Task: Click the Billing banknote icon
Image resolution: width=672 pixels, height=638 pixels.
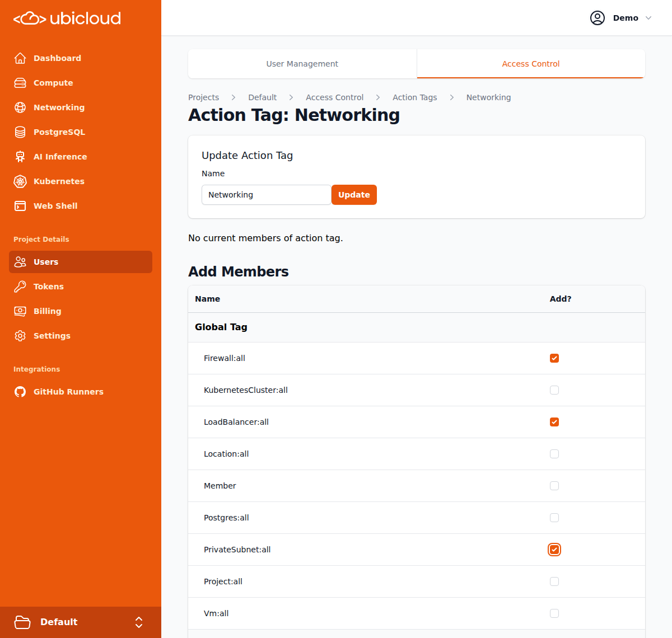Action: coord(20,311)
